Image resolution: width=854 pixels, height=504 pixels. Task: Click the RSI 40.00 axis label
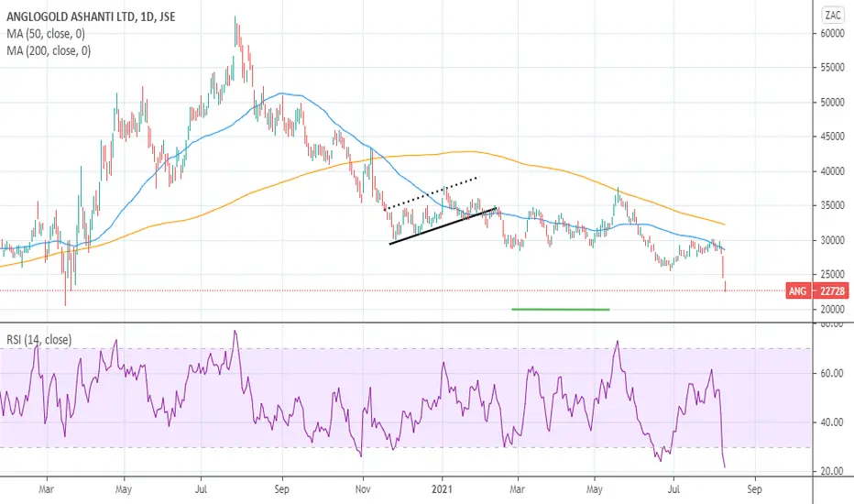(832, 422)
